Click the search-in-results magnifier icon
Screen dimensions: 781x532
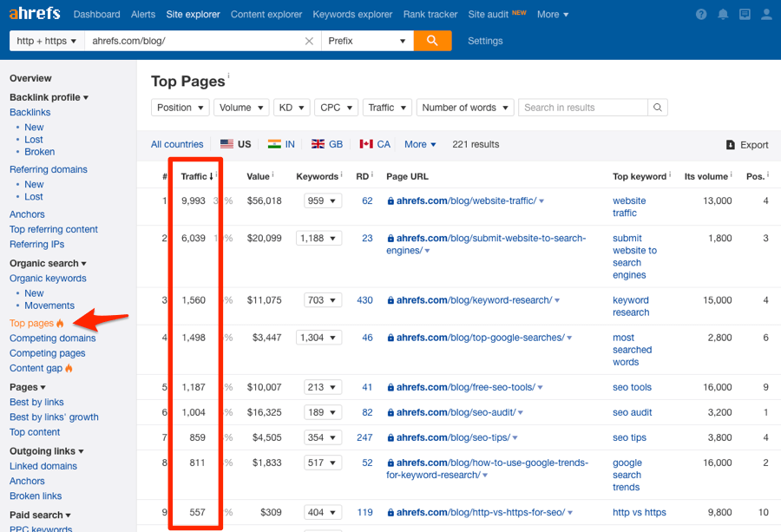[658, 108]
